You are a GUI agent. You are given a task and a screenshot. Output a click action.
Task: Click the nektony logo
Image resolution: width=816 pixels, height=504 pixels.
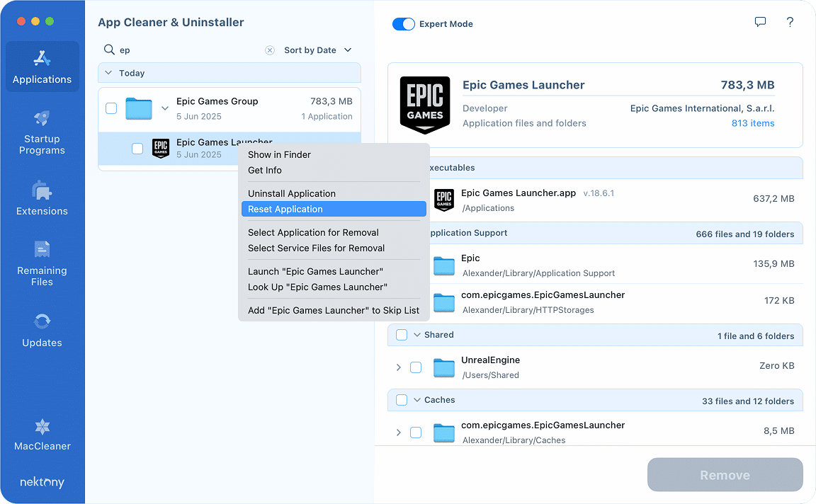pyautogui.click(x=42, y=482)
